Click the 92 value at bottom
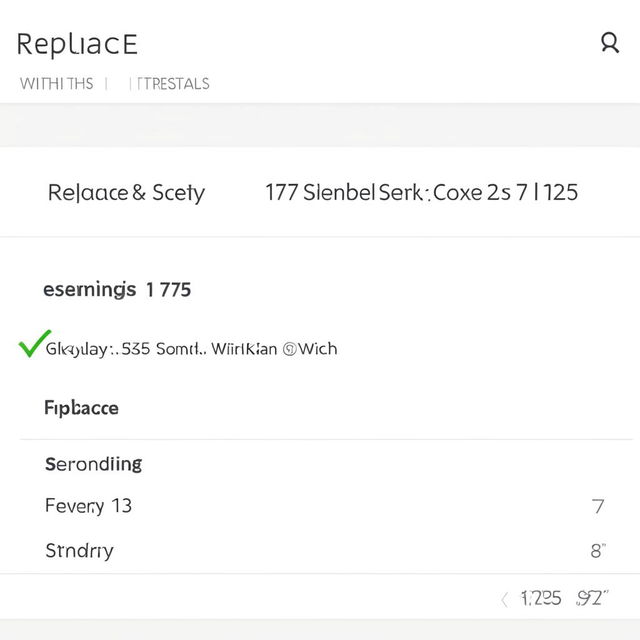Screen dimensions: 640x640 pyautogui.click(x=592, y=598)
